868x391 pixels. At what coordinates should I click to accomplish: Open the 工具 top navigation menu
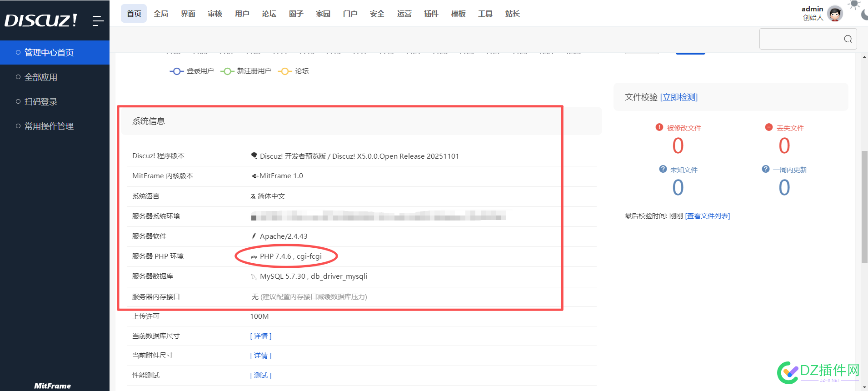[x=485, y=14]
